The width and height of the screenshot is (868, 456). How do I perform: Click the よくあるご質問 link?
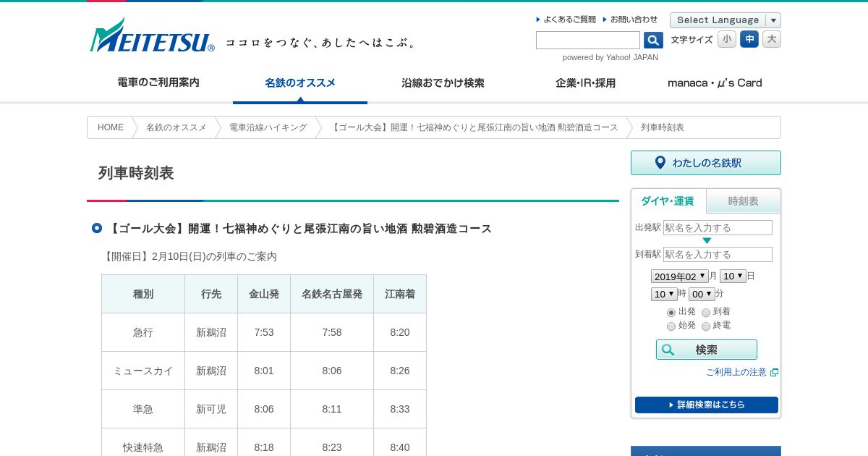coord(566,20)
